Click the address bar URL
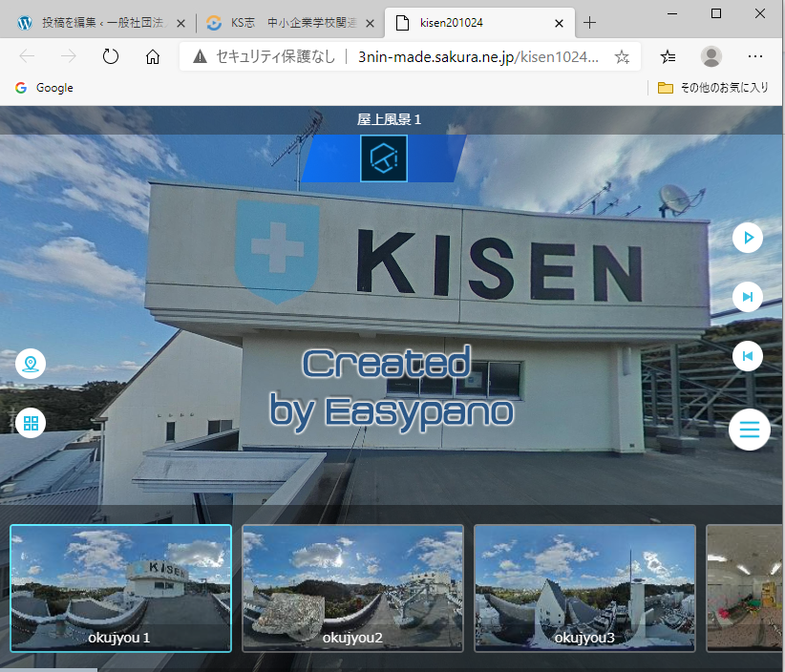Image resolution: width=785 pixels, height=672 pixels. point(478,57)
